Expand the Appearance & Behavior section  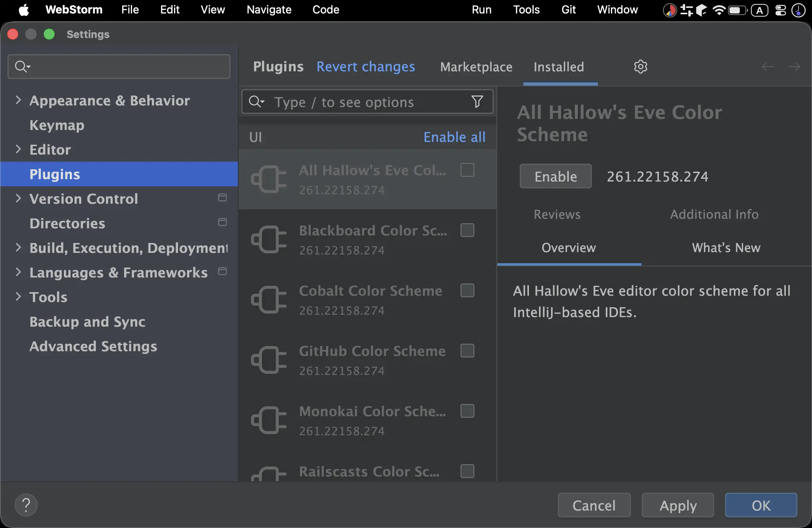click(x=18, y=100)
